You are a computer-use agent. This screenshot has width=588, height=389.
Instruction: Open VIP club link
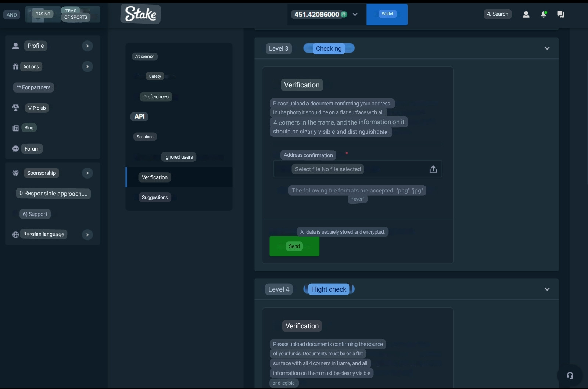pos(37,108)
